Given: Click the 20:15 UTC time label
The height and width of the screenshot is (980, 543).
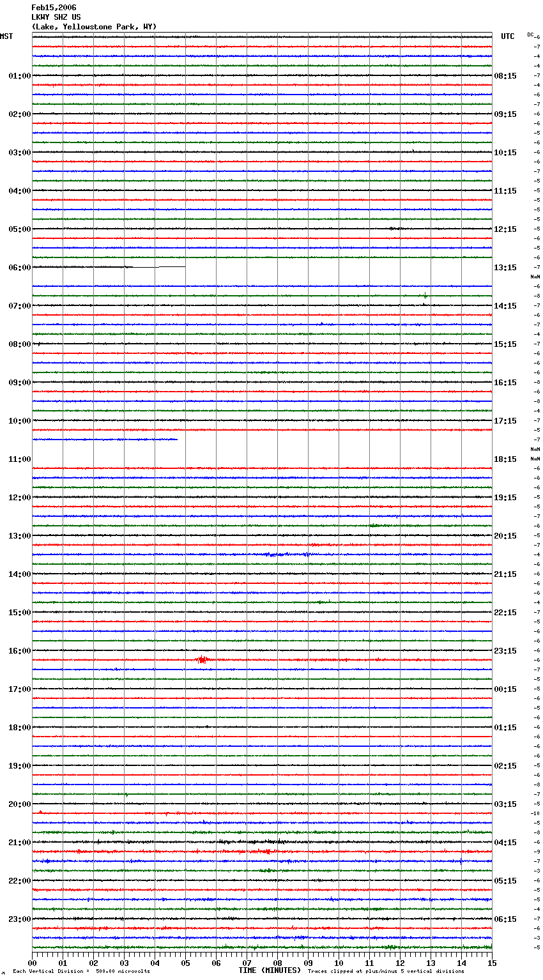Looking at the screenshot, I should [505, 536].
